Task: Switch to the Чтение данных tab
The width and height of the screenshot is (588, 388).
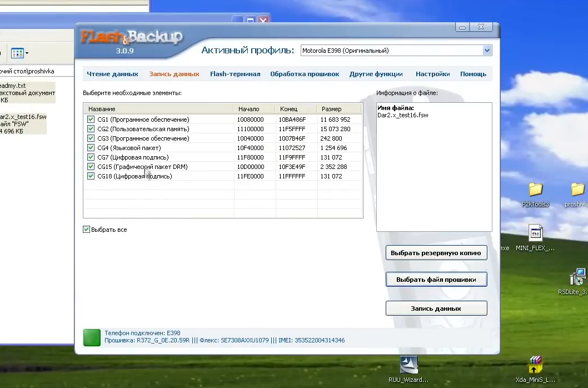Action: pos(112,74)
